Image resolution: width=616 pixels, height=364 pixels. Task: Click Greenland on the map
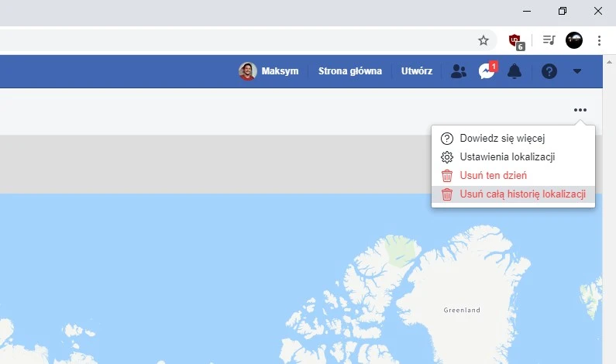pos(462,310)
